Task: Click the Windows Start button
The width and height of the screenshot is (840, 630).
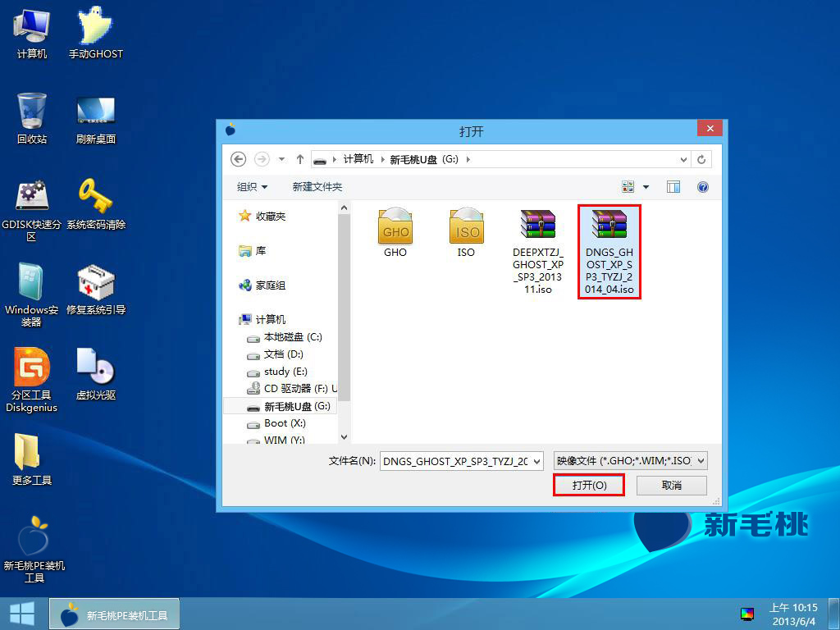Action: (22, 614)
